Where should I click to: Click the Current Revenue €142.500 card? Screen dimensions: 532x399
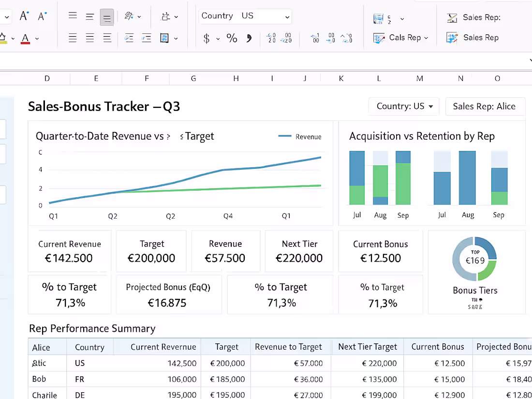pyautogui.click(x=70, y=251)
